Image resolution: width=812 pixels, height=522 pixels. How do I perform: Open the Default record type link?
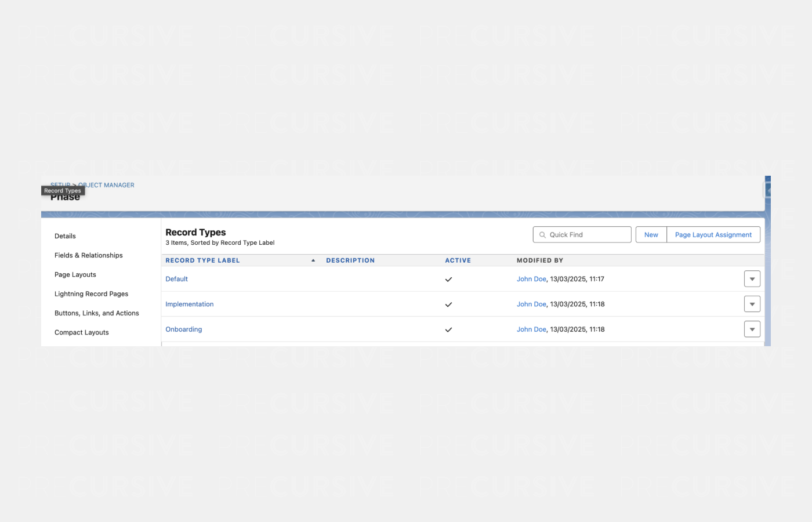coord(177,279)
